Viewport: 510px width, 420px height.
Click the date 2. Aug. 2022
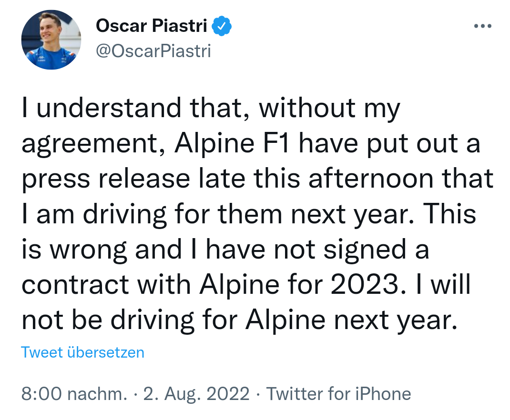click(196, 394)
